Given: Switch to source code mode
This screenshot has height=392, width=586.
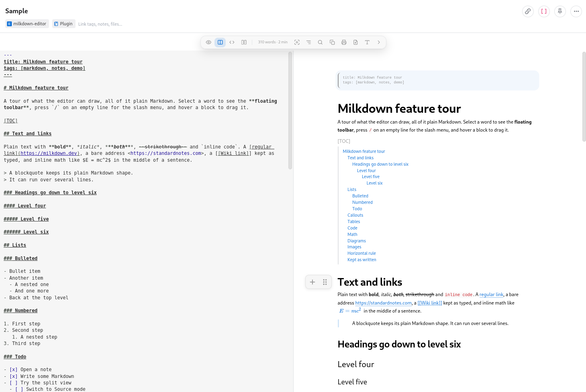Looking at the screenshot, I should coord(232,42).
